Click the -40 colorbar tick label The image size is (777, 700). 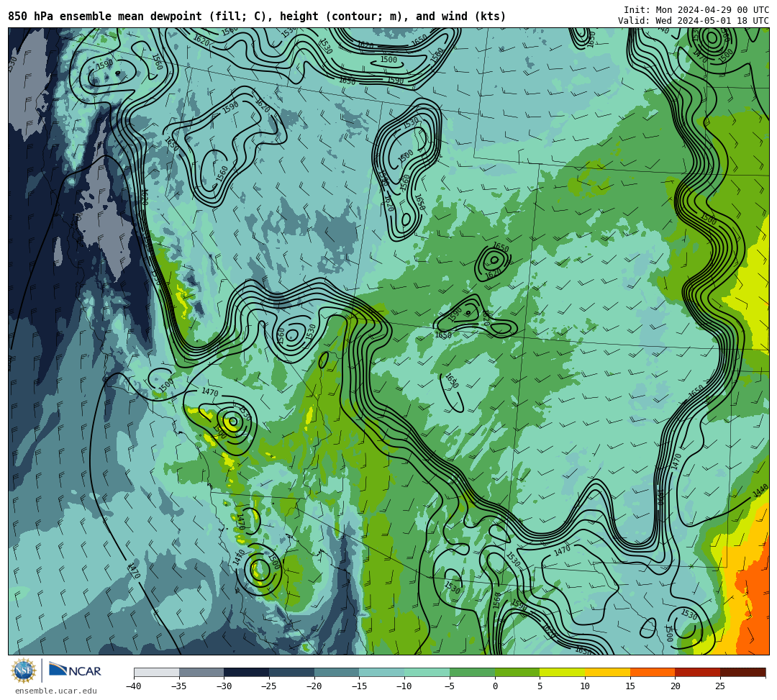(x=134, y=686)
